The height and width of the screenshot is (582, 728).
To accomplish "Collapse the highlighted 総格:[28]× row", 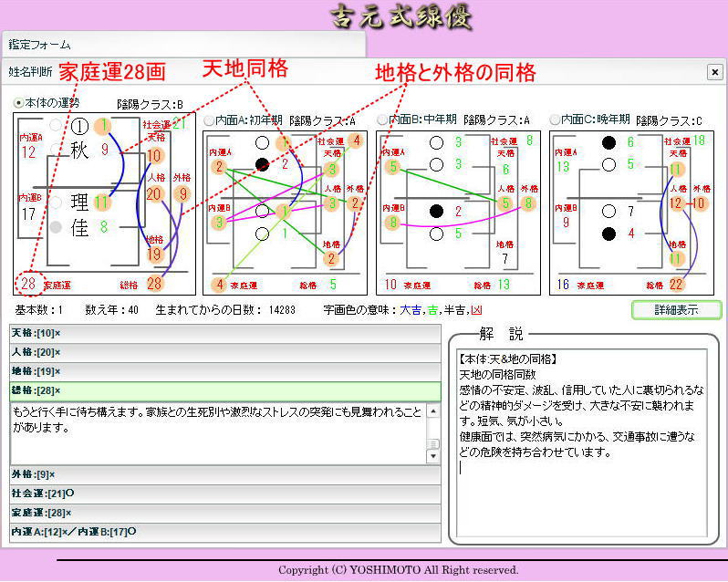I will (225, 390).
